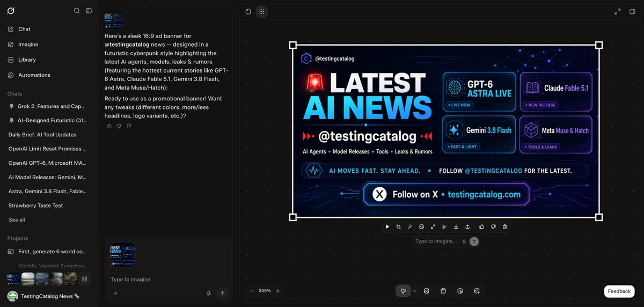Click top-left resize handle of selected image
Image resolution: width=644 pixels, height=307 pixels.
[x=293, y=45]
